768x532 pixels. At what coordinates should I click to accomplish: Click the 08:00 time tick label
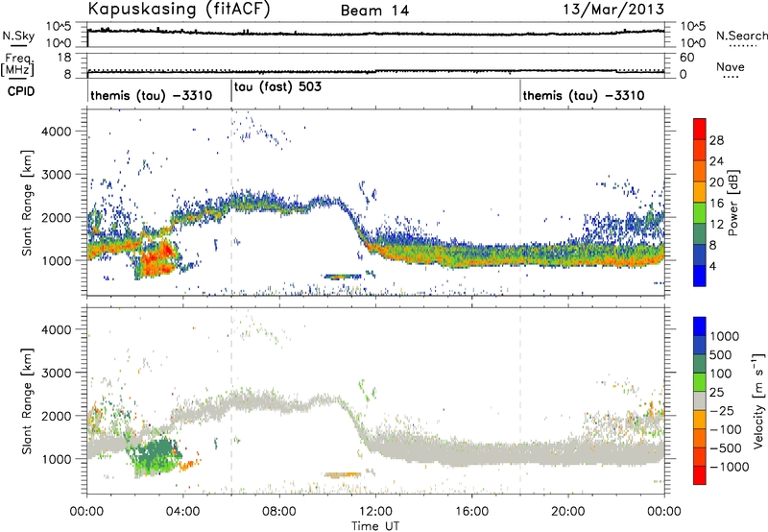tap(279, 512)
